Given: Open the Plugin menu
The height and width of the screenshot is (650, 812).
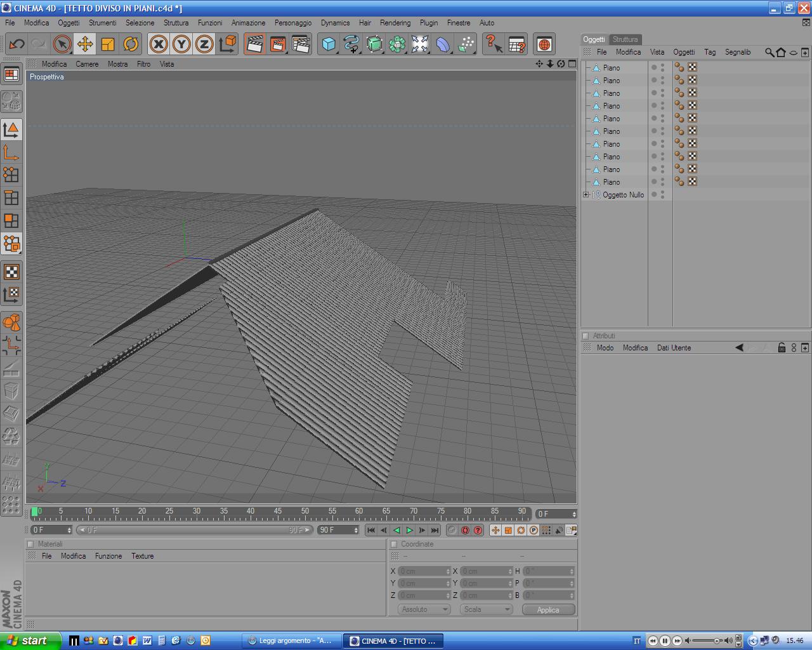Looking at the screenshot, I should pos(429,23).
